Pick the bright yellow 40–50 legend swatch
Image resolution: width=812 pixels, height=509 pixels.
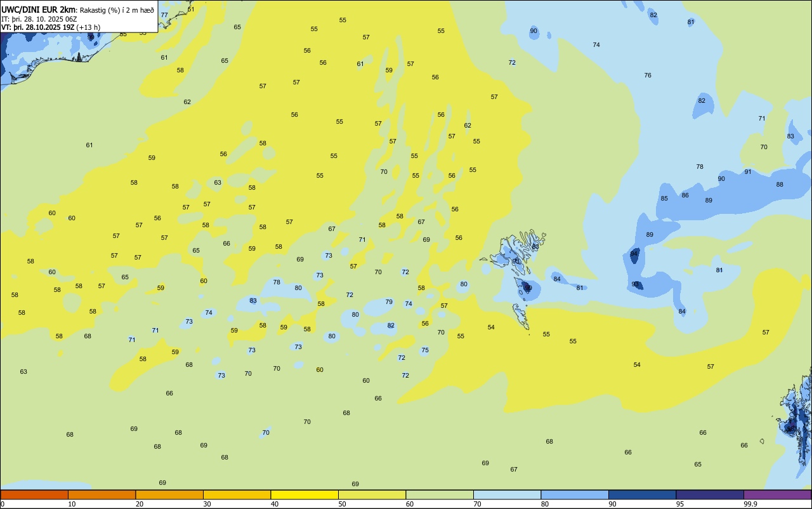304,494
